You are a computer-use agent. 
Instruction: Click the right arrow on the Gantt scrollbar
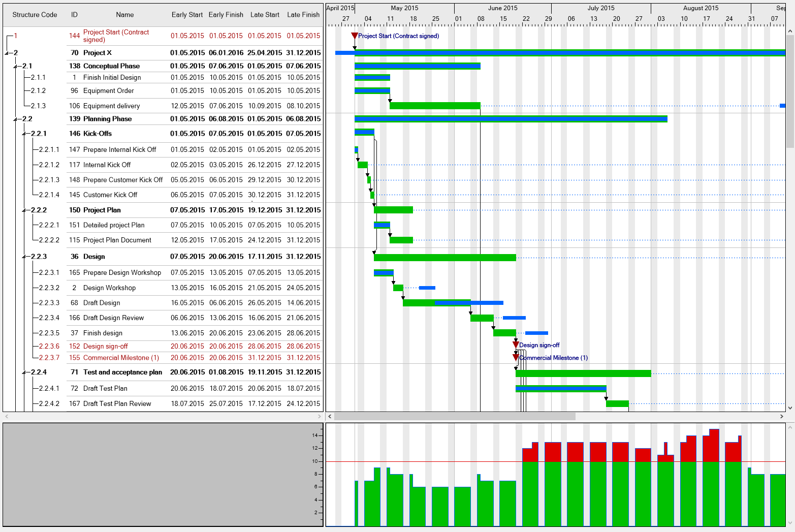782,416
